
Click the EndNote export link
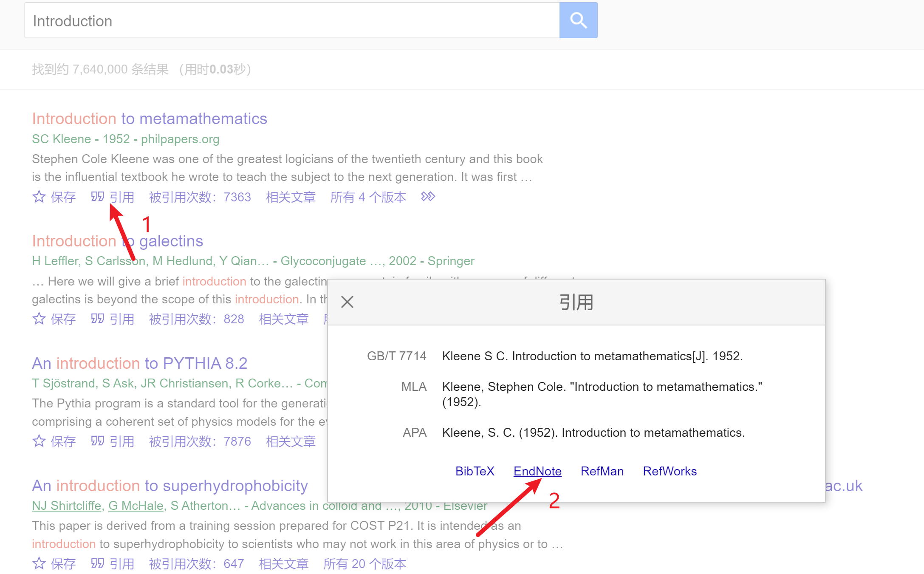pos(537,471)
